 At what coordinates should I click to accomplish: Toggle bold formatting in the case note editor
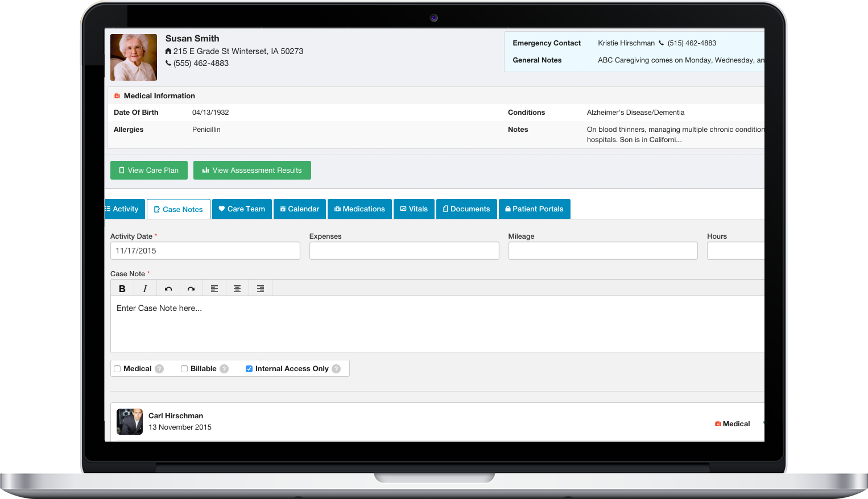[x=122, y=289]
